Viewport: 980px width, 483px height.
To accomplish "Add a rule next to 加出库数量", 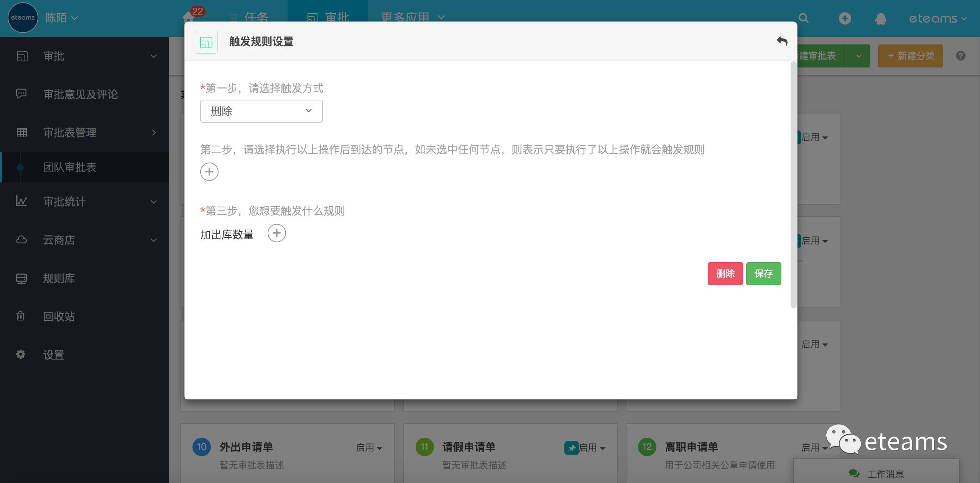I will coord(276,233).
